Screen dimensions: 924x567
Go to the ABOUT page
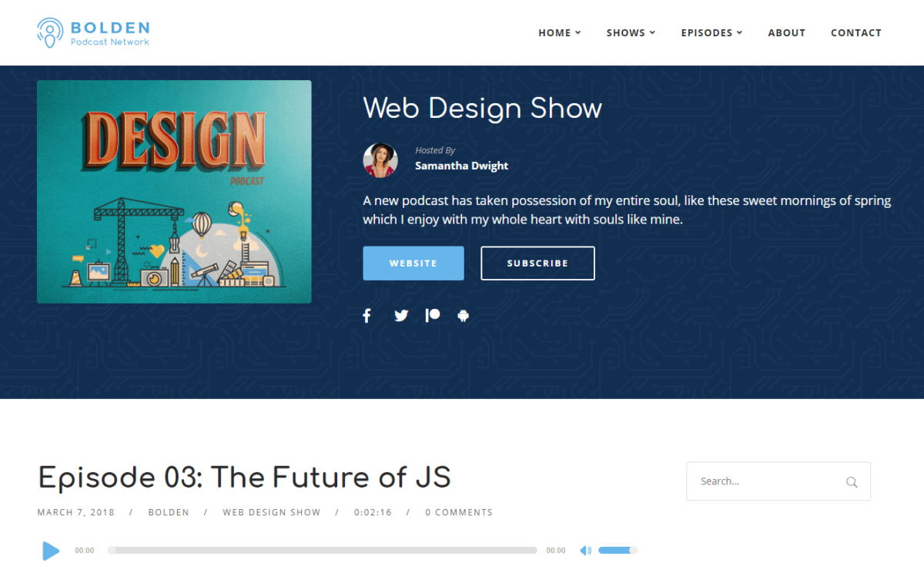click(x=786, y=32)
